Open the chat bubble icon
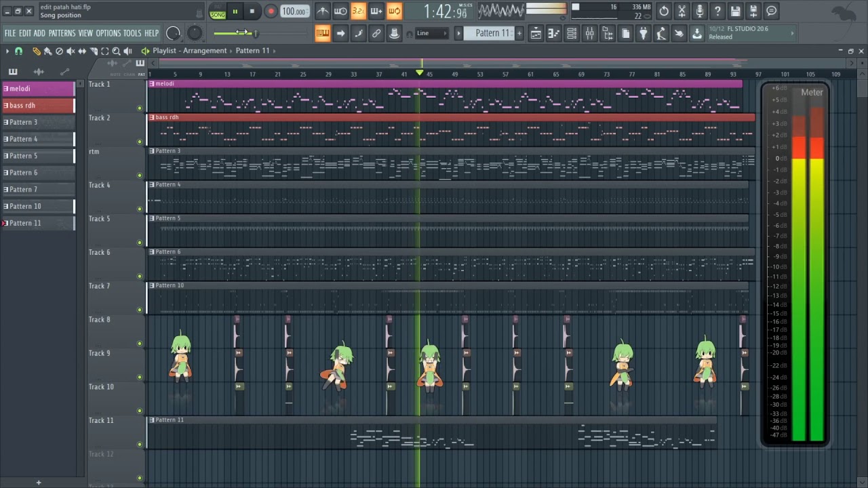Viewport: 868px width, 488px height. 772,11
